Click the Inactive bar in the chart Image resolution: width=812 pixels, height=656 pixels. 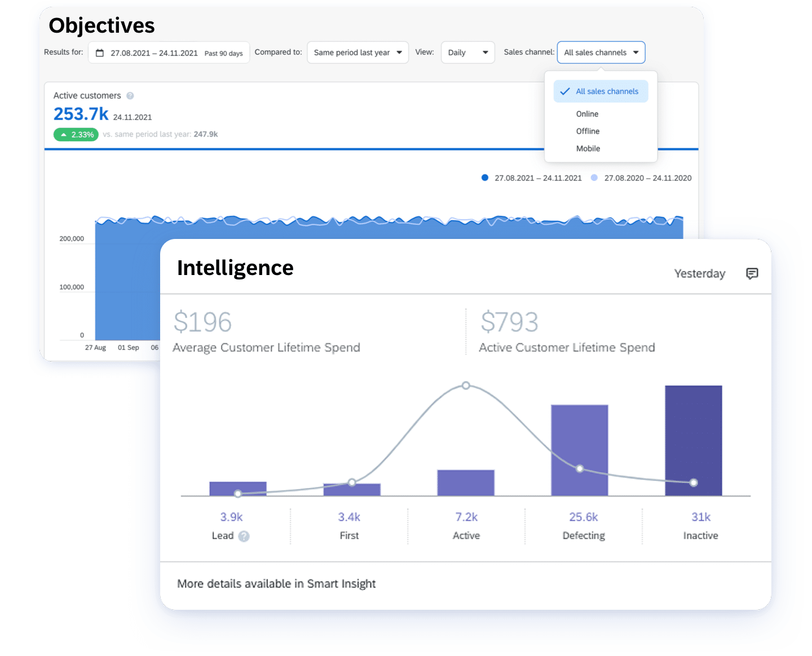694,441
